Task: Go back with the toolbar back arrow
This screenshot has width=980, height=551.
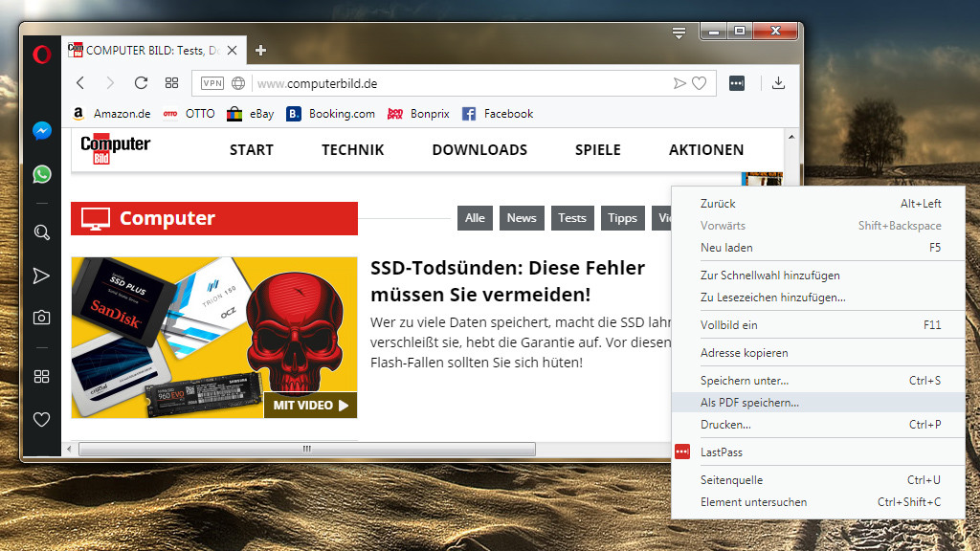Action: (x=80, y=83)
